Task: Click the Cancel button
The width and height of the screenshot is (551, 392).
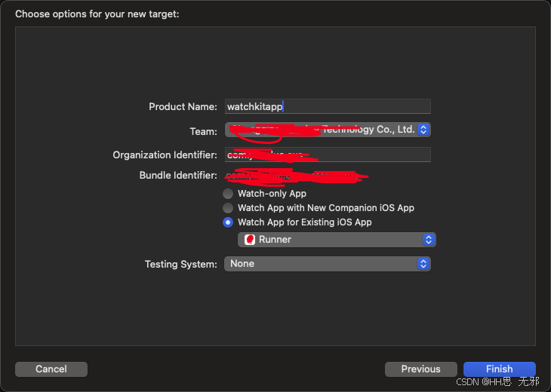Action: (51, 369)
